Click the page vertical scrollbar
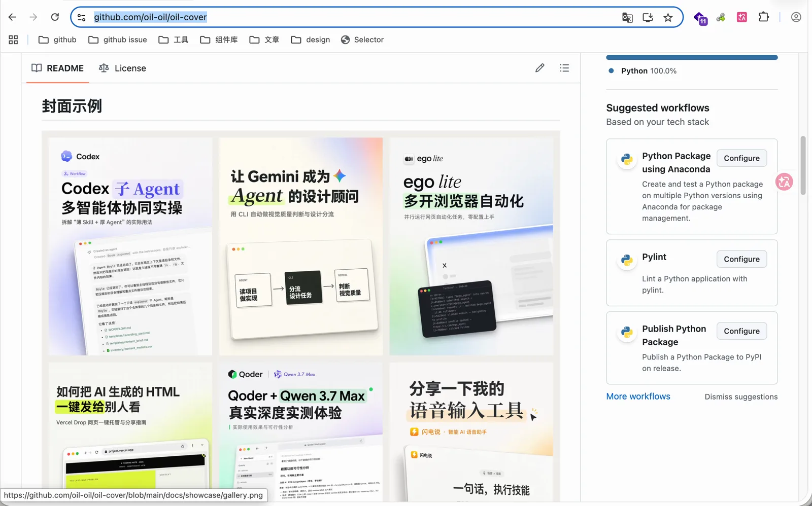812x506 pixels. (x=803, y=165)
